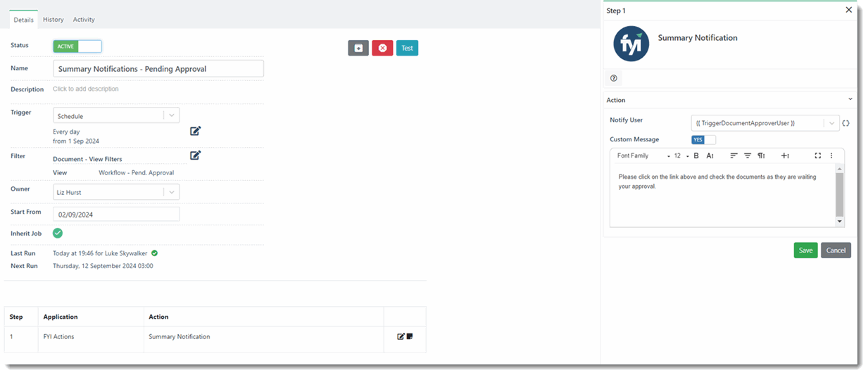868x375 pixels.
Task: Open the insert plus menu in editor
Action: click(785, 155)
